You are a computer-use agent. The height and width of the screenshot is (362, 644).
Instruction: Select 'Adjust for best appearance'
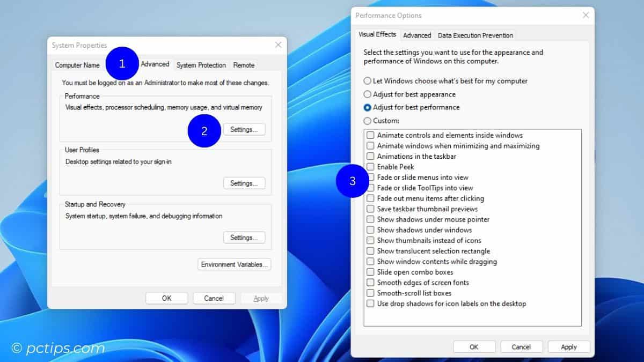(368, 94)
